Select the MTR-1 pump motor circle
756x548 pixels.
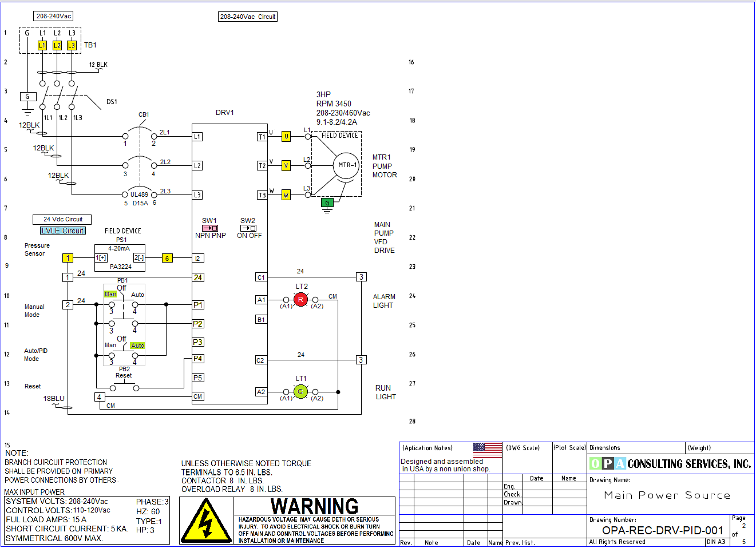coord(346,165)
